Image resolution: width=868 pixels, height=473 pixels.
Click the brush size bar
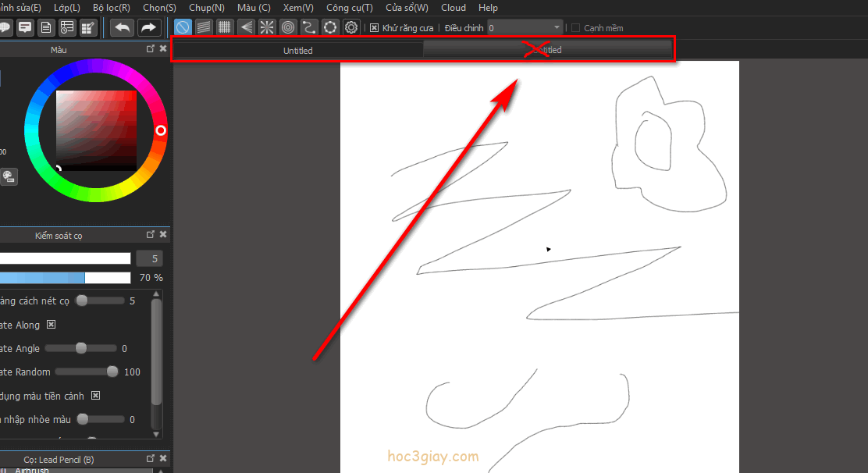click(66, 258)
